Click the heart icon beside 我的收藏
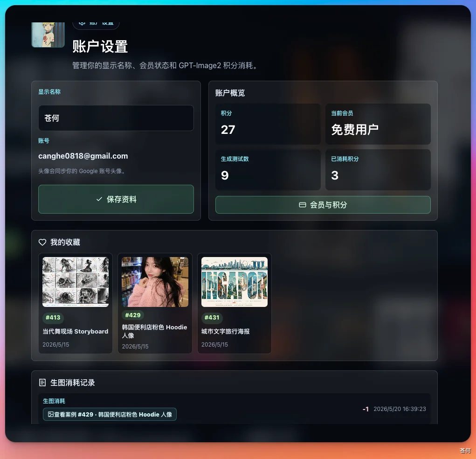Screen dimensions: 476x459 (x=42, y=242)
